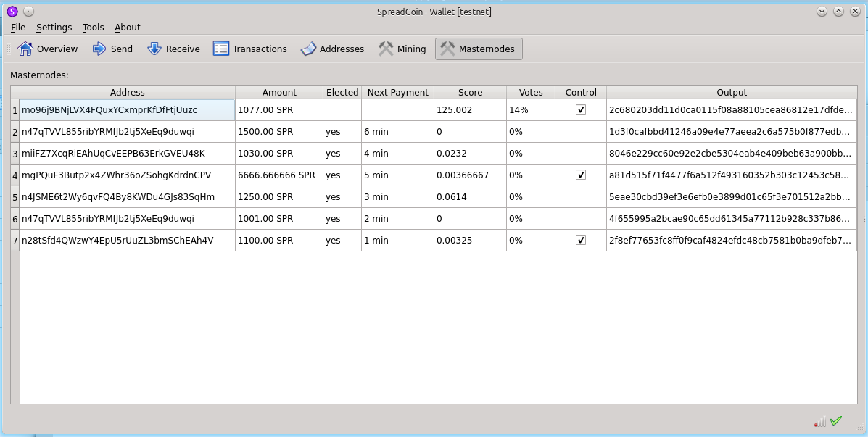Click the Output column header

(x=732, y=92)
